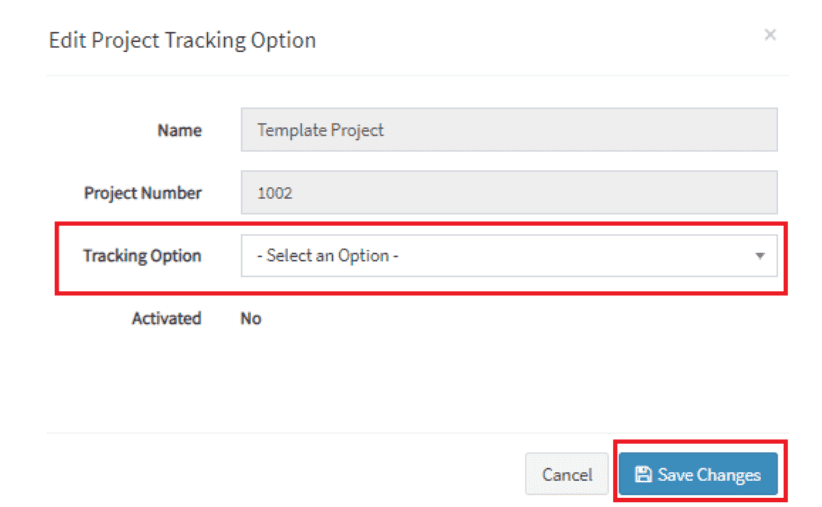Click the 'Activated' label
The image size is (822, 507).
[166, 318]
